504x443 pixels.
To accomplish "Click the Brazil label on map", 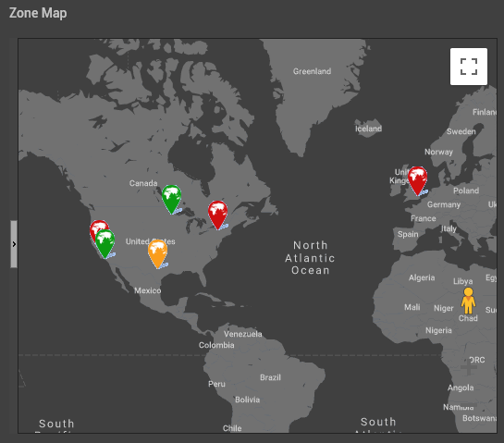I will point(270,377).
